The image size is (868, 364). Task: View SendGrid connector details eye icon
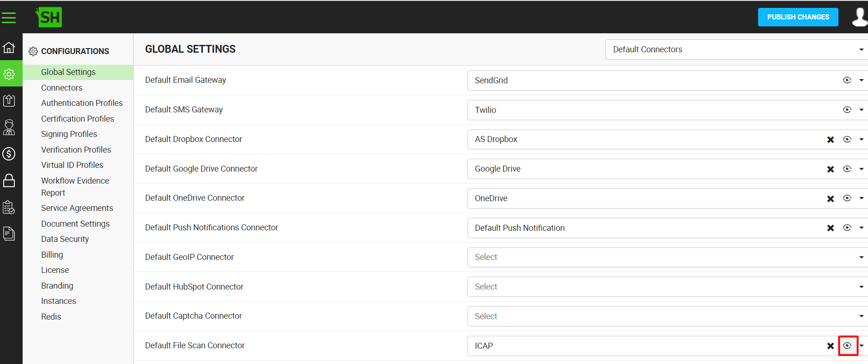click(x=847, y=80)
